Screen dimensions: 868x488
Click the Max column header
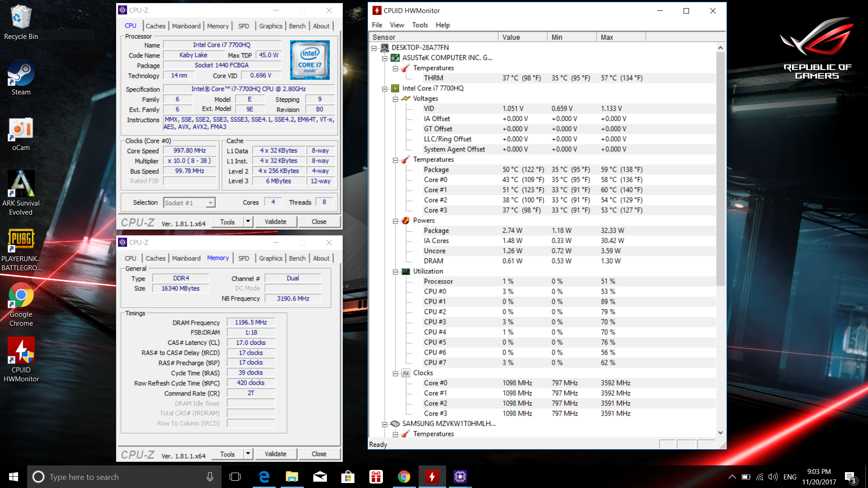pos(621,37)
